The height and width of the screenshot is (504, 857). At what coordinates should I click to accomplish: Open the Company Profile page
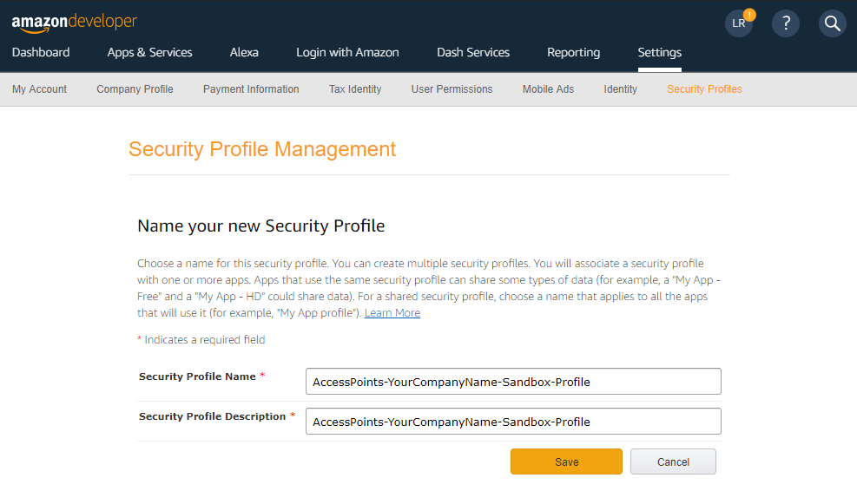point(135,88)
